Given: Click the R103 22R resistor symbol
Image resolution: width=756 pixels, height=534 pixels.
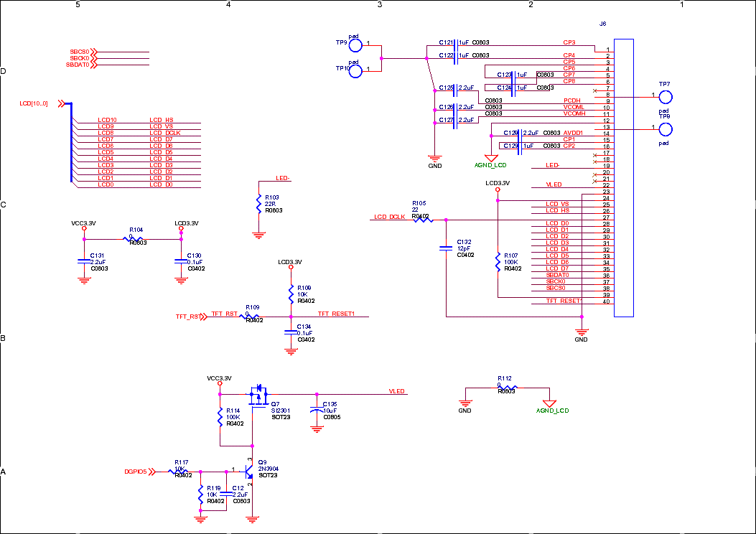Looking at the screenshot, I should (x=258, y=204).
